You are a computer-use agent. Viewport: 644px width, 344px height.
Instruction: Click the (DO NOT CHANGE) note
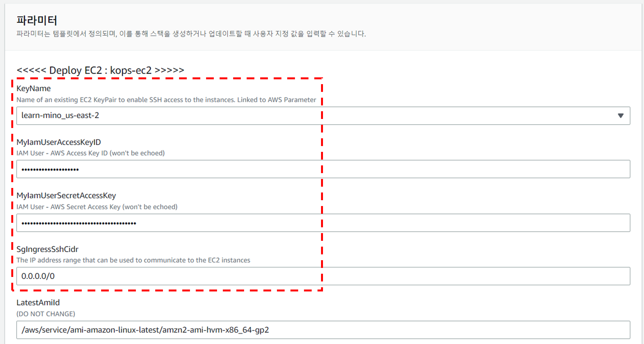tap(46, 314)
